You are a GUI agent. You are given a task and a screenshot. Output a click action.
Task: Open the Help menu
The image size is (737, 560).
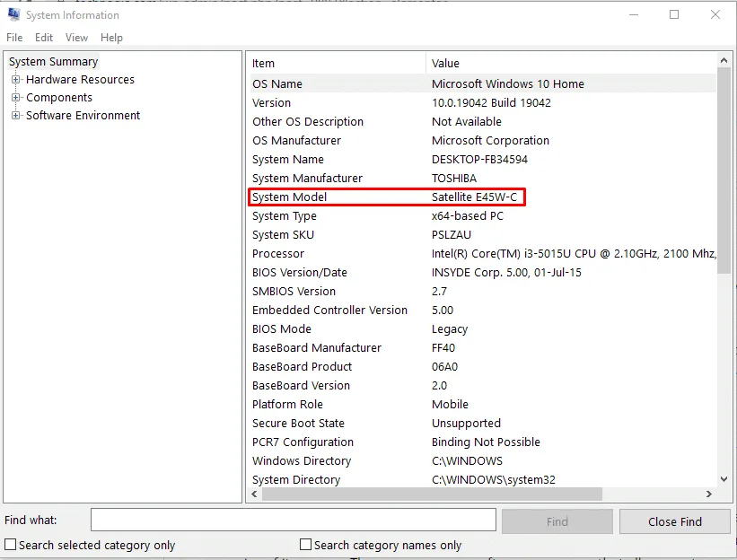(x=111, y=38)
